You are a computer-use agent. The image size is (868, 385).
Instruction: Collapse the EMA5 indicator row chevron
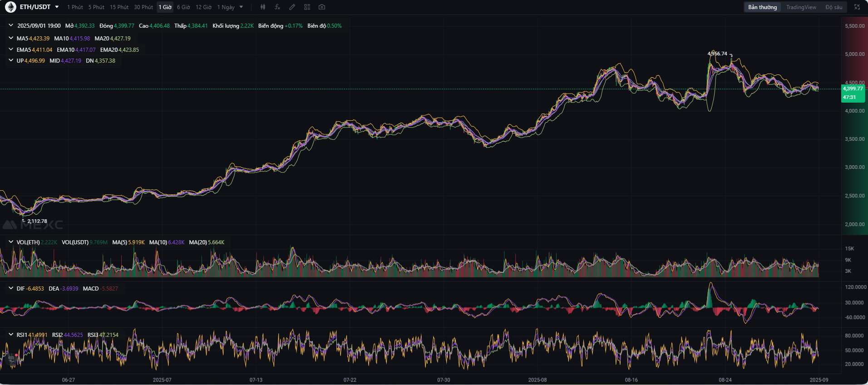coord(11,49)
